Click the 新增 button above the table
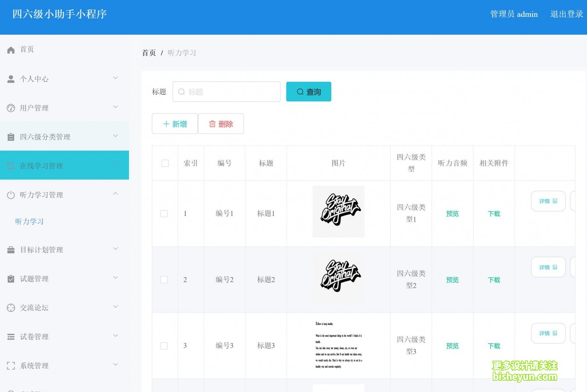Screen dimensions: 587x392 pyautogui.click(x=174, y=124)
